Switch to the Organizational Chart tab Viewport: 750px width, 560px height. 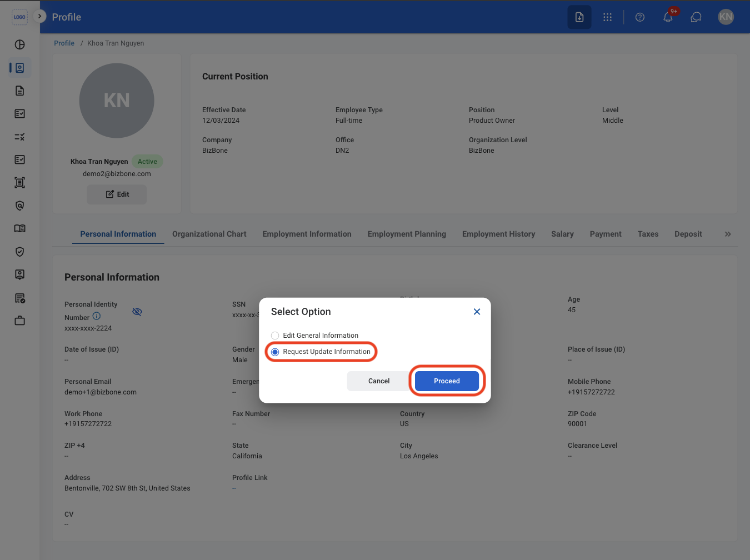coord(209,234)
